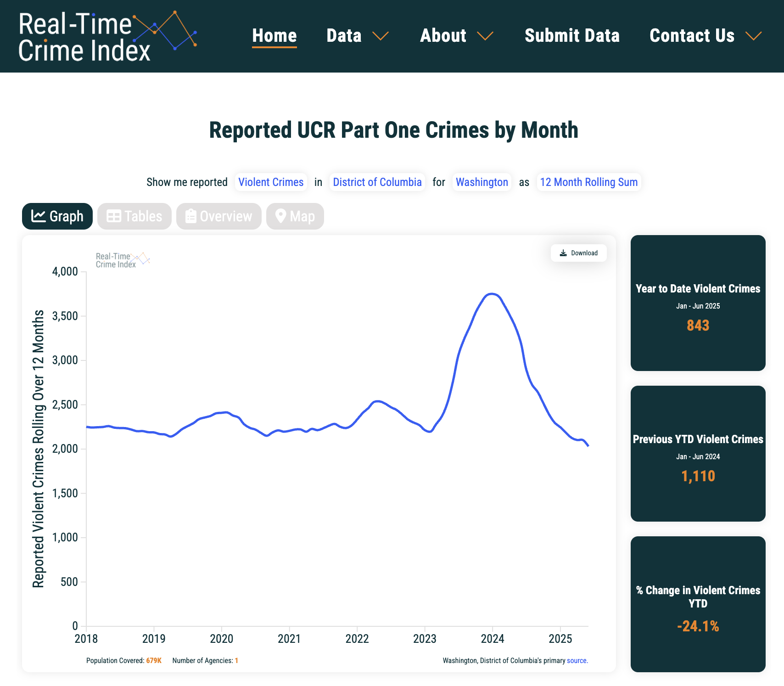Go to Submit Data page
784x686 pixels.
(572, 36)
